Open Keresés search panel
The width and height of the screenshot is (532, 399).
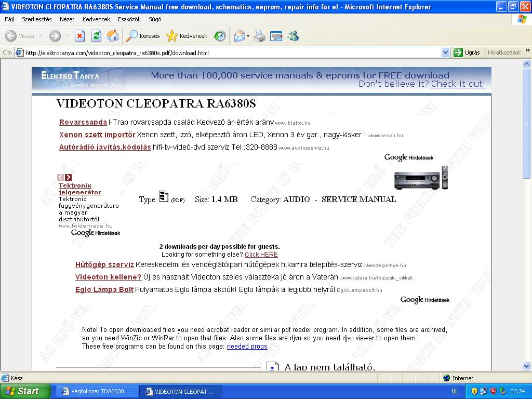click(142, 36)
